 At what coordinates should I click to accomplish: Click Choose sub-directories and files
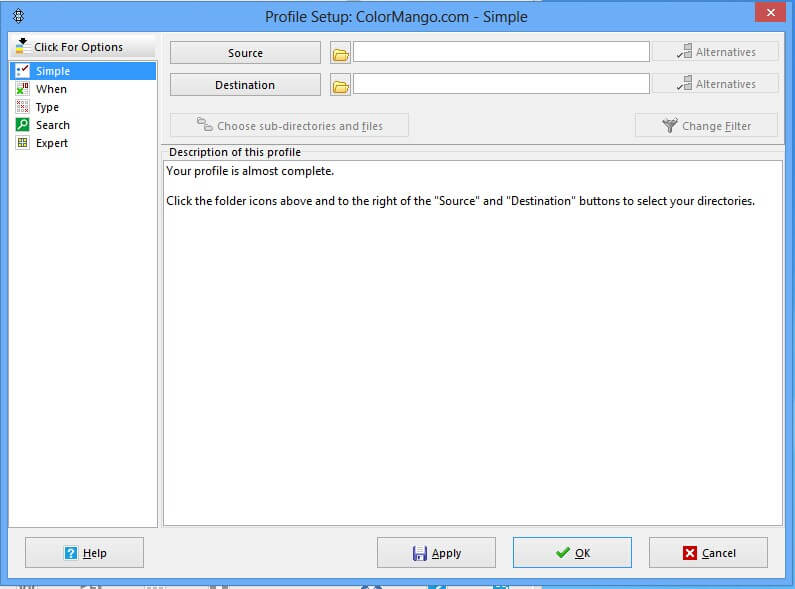click(289, 126)
